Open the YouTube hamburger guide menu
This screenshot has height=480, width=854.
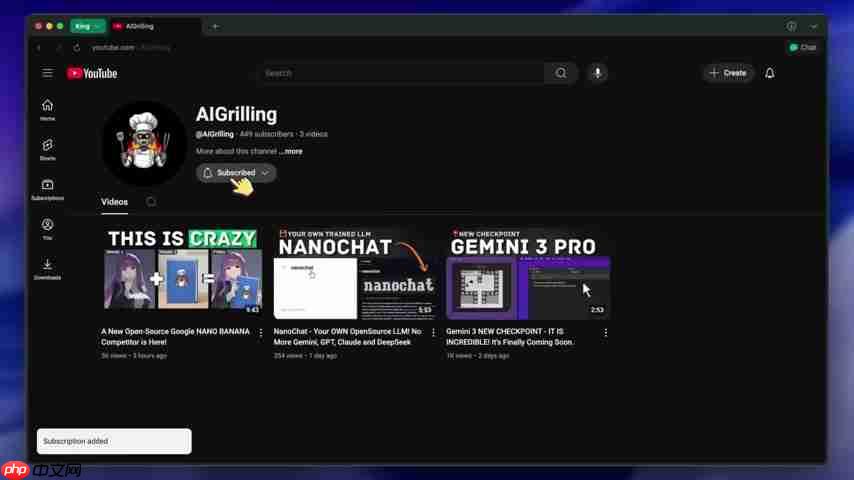(x=47, y=73)
